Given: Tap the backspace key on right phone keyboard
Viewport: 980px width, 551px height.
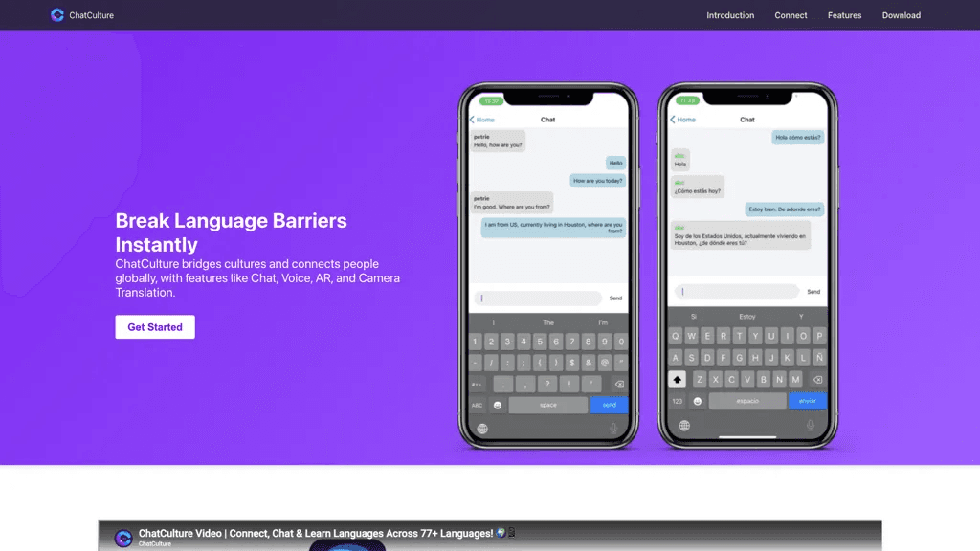Looking at the screenshot, I should [817, 379].
